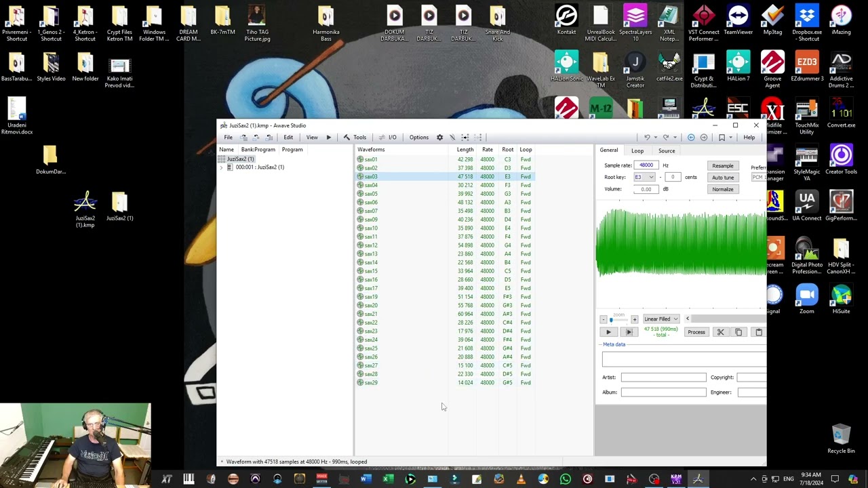Image resolution: width=868 pixels, height=488 pixels.
Task: Open the undo history dropdown arrow
Action: (654, 138)
